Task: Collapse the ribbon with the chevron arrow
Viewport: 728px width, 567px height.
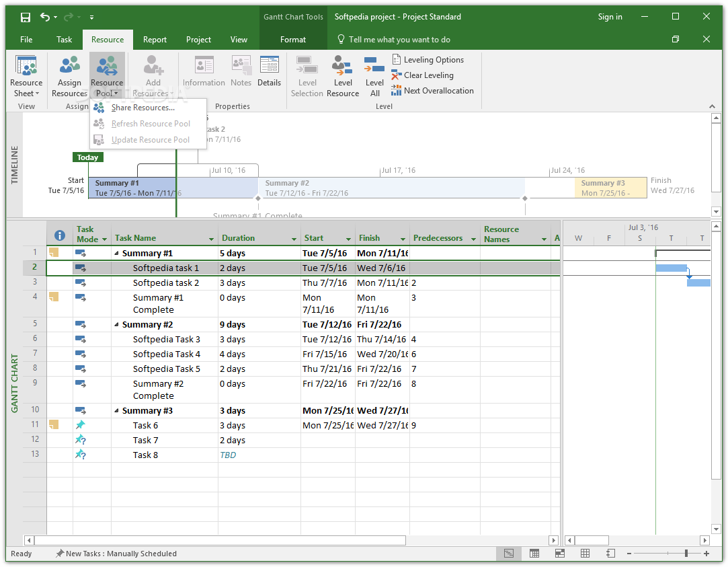Action: click(713, 106)
